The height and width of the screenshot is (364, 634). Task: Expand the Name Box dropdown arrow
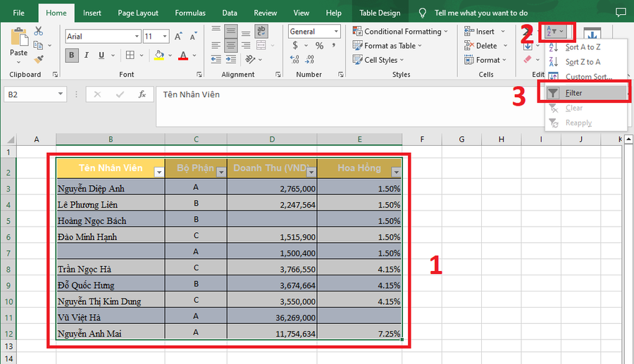pyautogui.click(x=61, y=94)
